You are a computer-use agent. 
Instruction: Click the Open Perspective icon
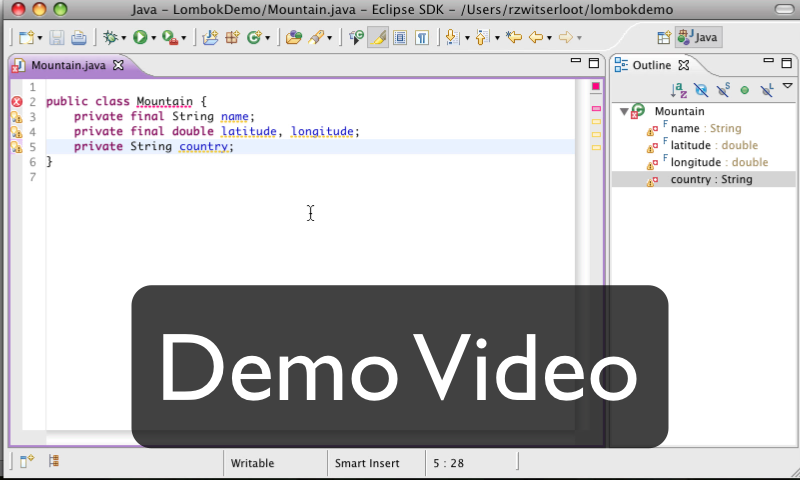point(664,38)
